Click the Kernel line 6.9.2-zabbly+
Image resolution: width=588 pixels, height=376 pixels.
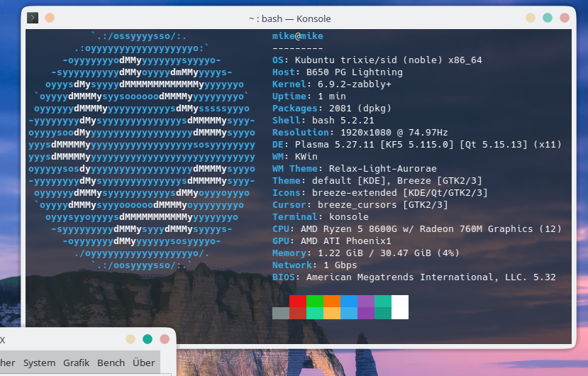[332, 84]
